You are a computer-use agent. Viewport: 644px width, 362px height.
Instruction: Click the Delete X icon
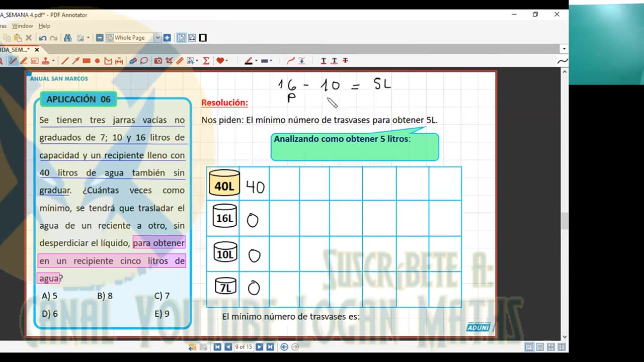[x=29, y=38]
